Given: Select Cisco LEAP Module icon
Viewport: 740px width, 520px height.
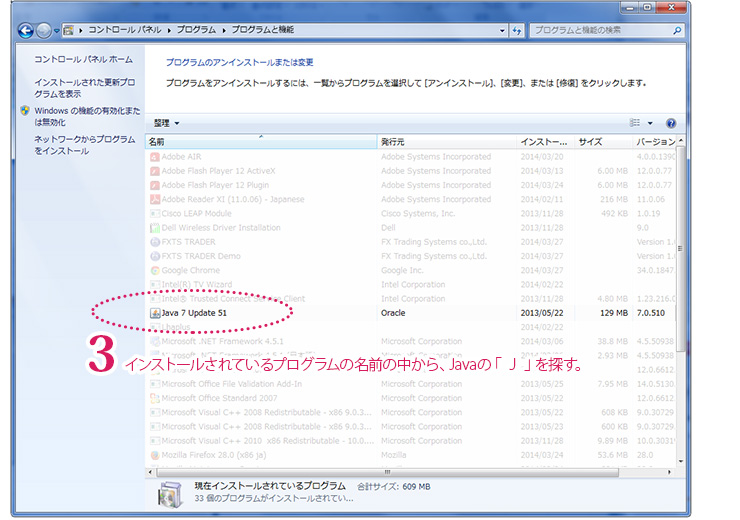Looking at the screenshot, I should 155,213.
